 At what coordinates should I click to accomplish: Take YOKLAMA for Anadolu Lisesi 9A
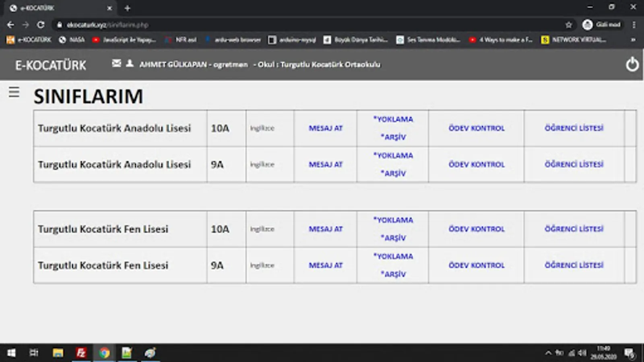click(393, 156)
